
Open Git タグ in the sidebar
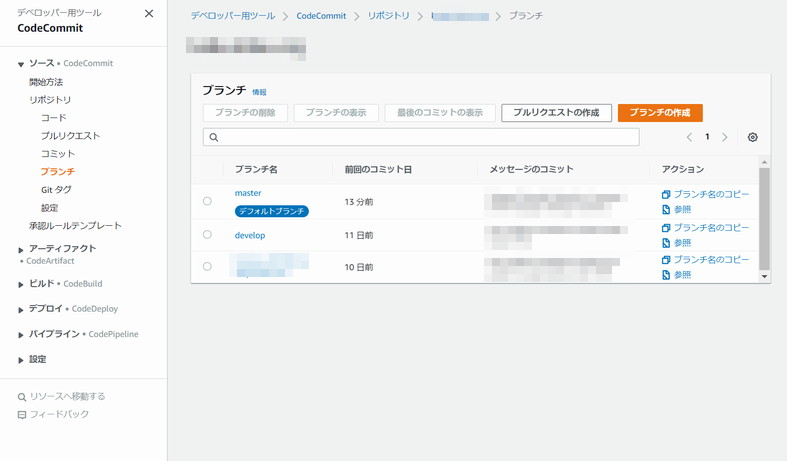click(x=56, y=190)
